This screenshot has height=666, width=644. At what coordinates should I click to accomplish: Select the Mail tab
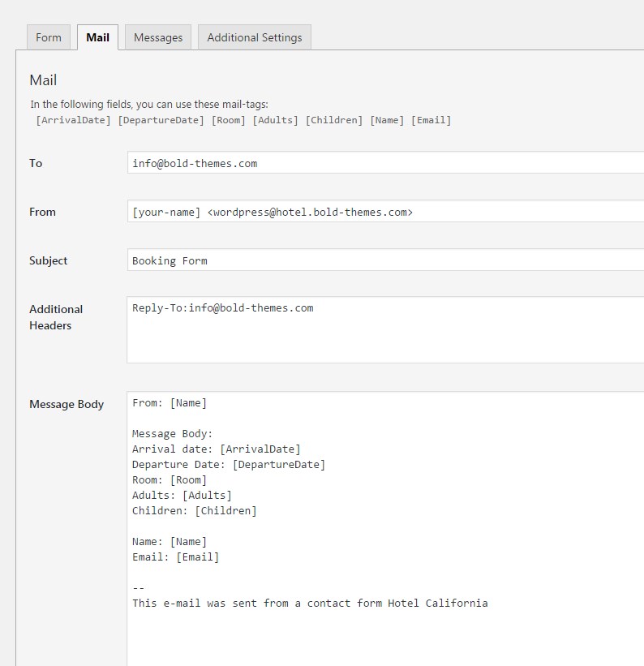point(97,37)
